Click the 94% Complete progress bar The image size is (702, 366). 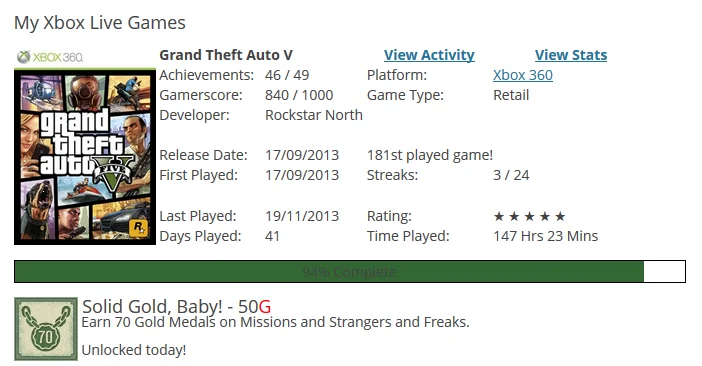[x=350, y=272]
